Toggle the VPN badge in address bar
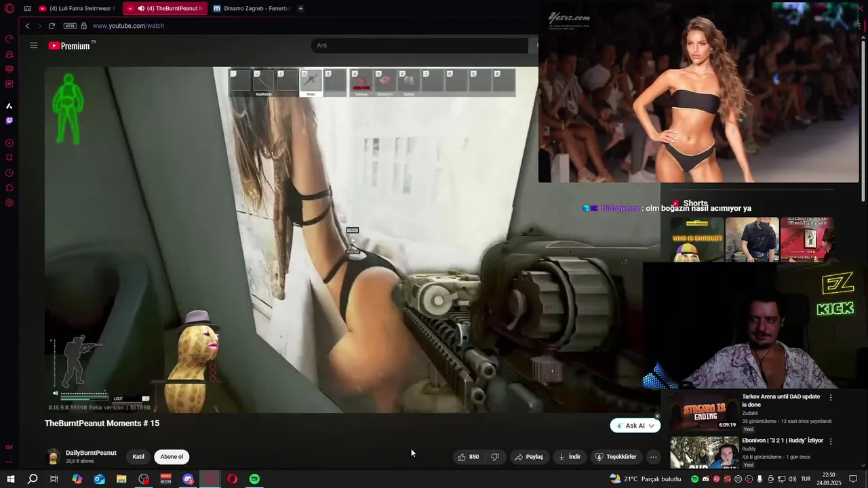 point(70,26)
